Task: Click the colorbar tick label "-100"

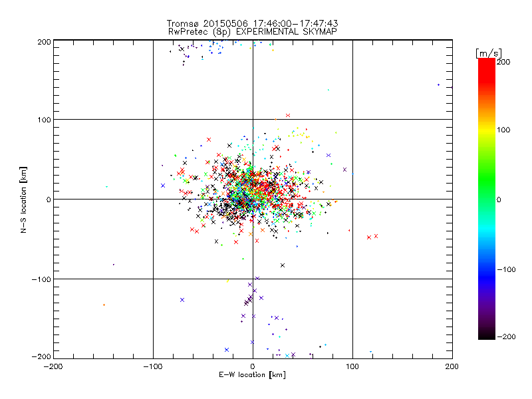Action: pos(506,270)
